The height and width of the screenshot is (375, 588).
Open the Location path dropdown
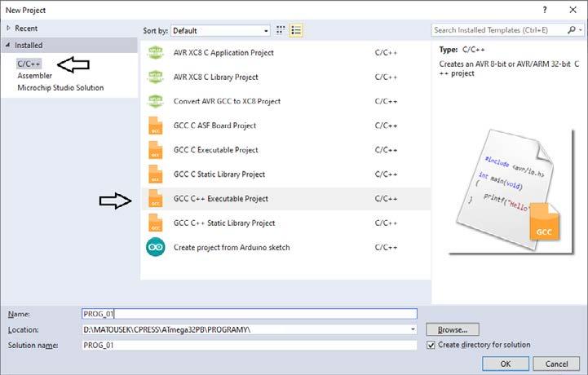(413, 329)
